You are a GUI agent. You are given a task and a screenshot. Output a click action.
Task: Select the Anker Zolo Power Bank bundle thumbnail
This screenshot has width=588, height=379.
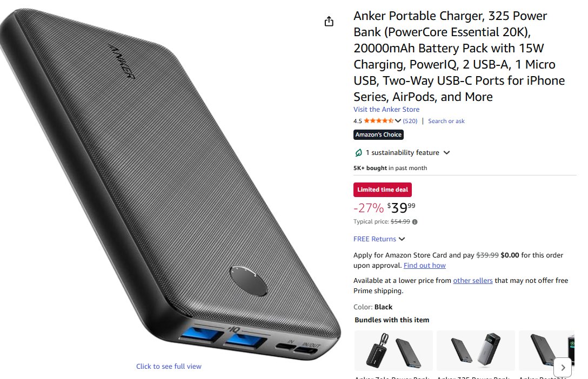click(x=393, y=350)
